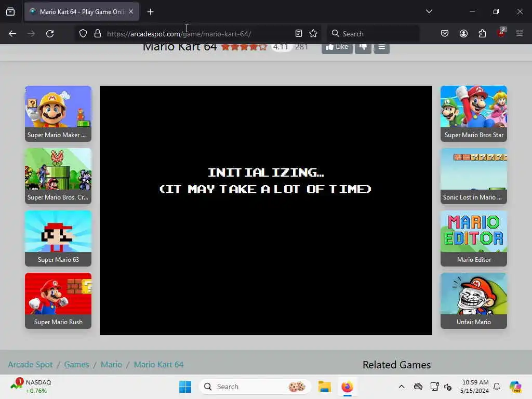Click the site padlock icon

point(97,34)
